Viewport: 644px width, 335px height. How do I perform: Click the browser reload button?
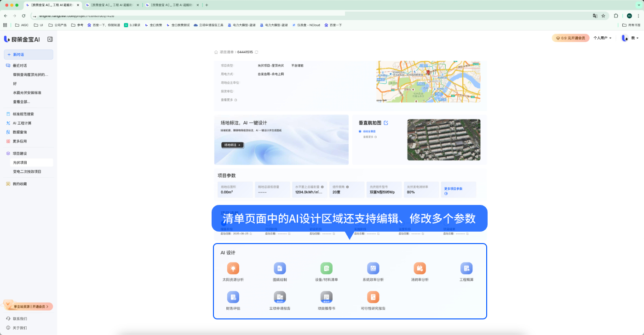[24, 16]
